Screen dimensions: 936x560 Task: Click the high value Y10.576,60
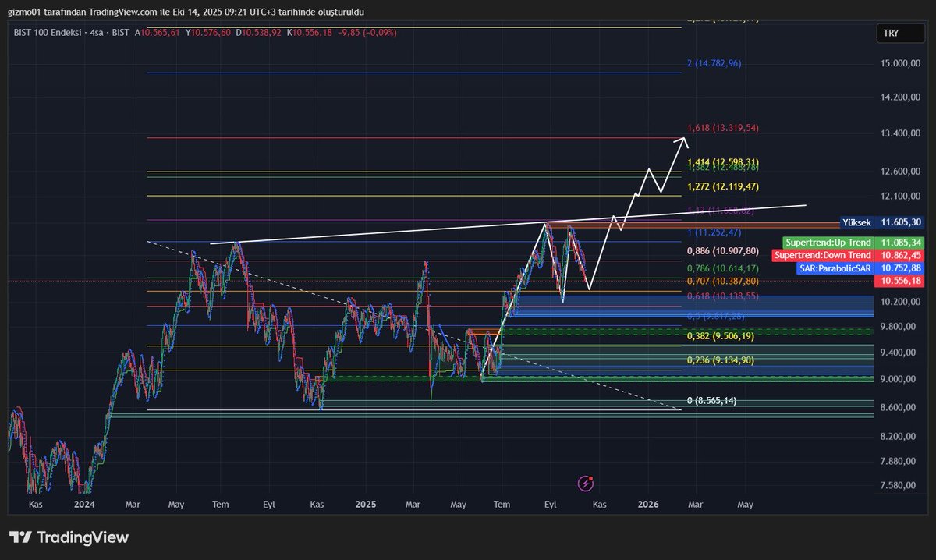(x=208, y=33)
